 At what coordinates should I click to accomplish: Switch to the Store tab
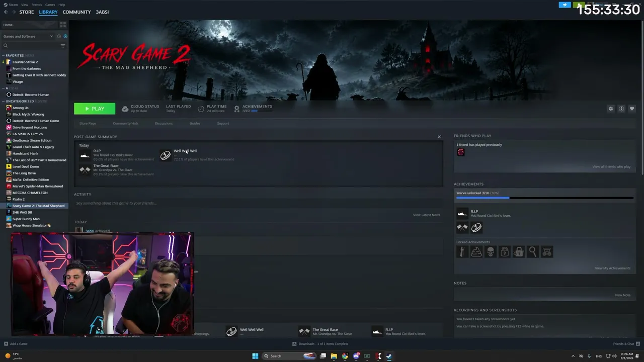(27, 12)
